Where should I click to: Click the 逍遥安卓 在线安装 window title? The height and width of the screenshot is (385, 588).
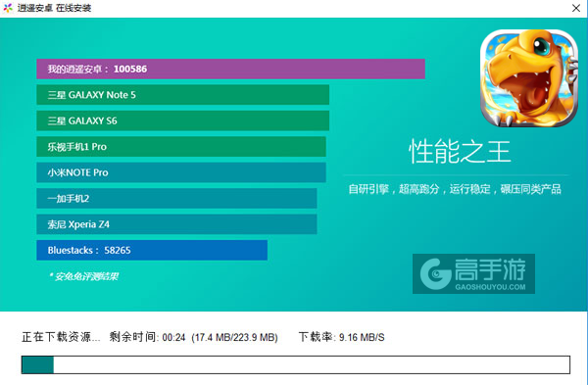click(54, 8)
